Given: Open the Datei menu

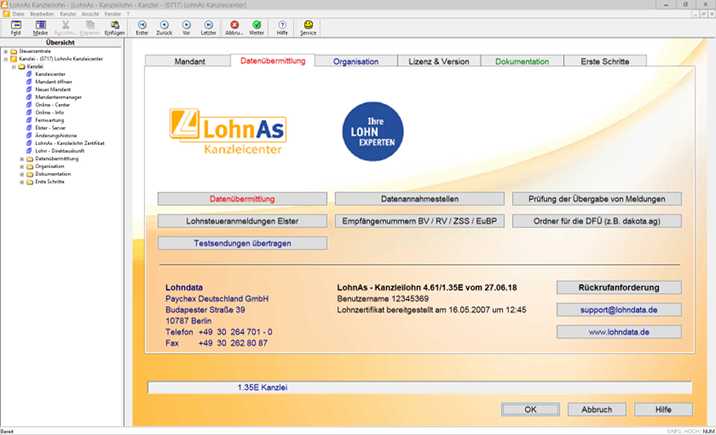Looking at the screenshot, I should click(18, 14).
